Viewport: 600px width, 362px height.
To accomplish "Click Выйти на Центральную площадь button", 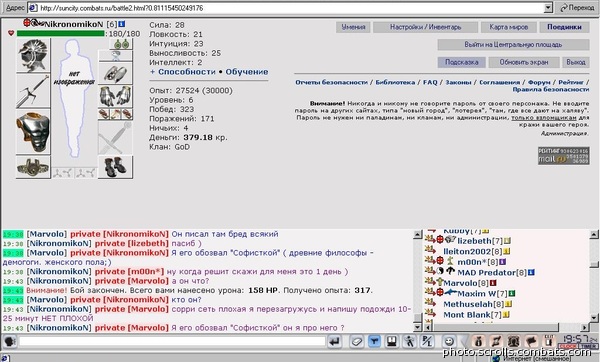I will 513,45.
